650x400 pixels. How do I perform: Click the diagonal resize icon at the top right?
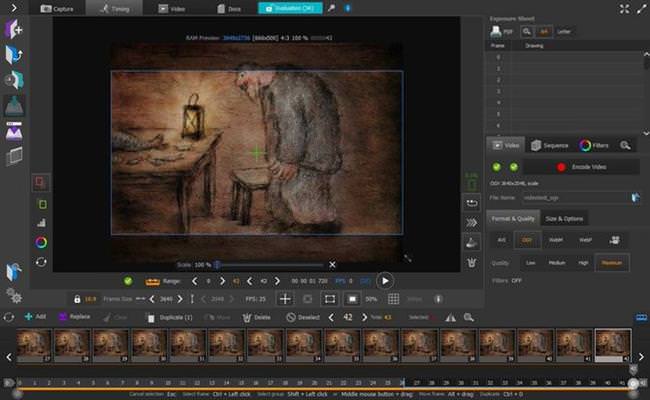pos(641,9)
